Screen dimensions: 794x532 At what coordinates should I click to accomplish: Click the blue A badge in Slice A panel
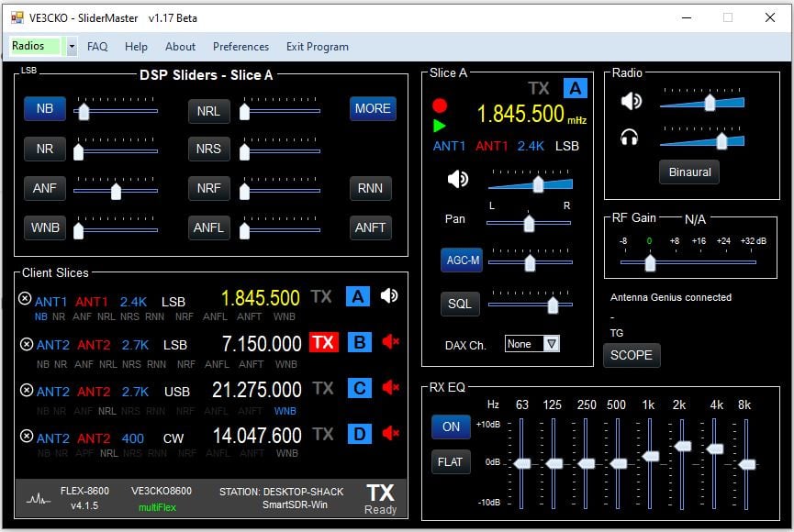(576, 88)
